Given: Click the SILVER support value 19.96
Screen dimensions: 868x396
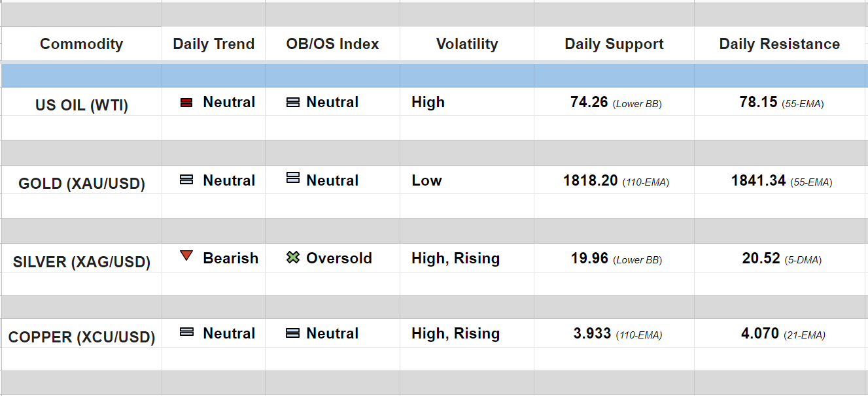Looking at the screenshot, I should click(589, 259).
